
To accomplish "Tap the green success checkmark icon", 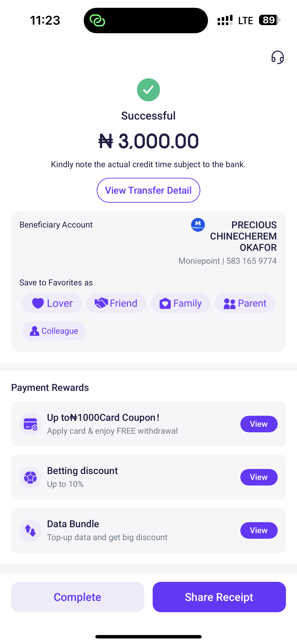I will (148, 90).
